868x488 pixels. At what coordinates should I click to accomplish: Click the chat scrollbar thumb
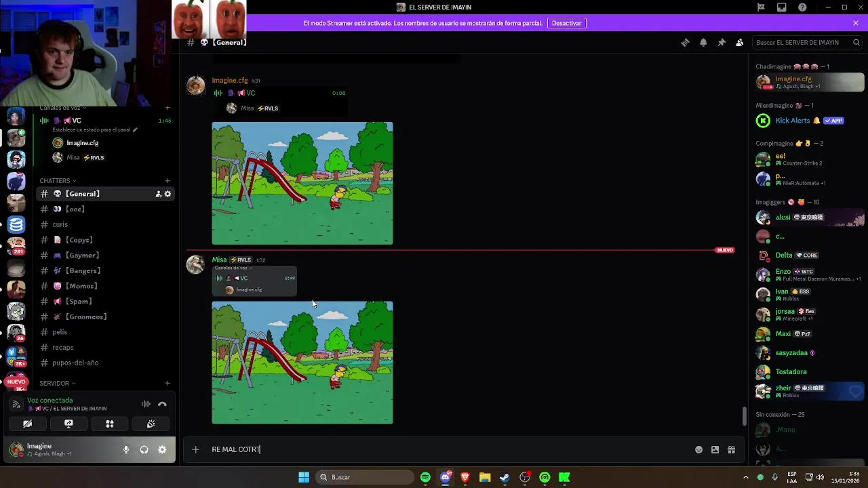point(745,416)
